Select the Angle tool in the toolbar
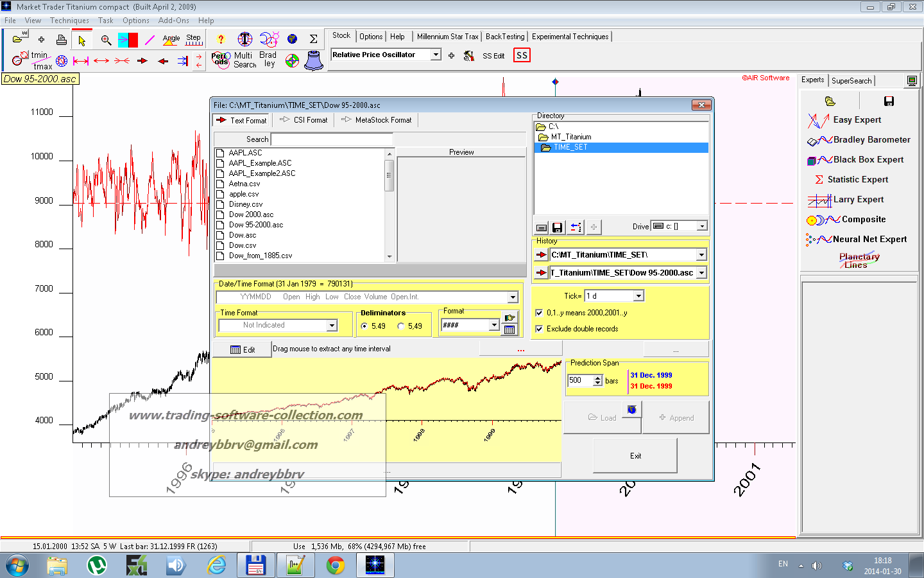The image size is (924, 578). pyautogui.click(x=171, y=40)
